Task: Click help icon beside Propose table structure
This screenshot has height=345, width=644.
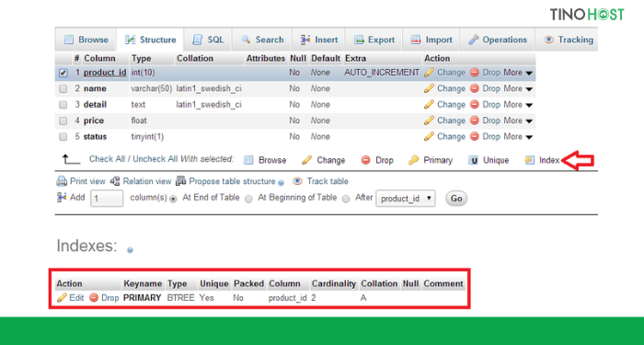Action: 281,182
